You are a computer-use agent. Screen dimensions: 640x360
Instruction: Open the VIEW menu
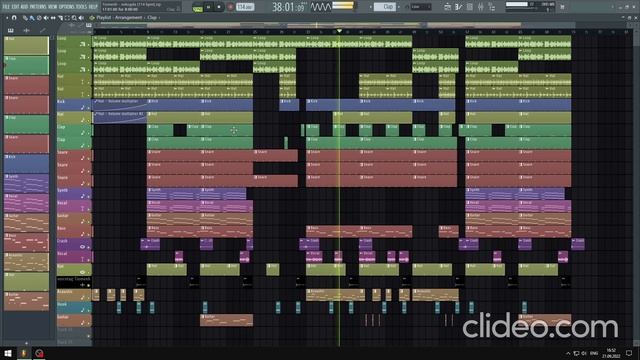[x=53, y=7]
